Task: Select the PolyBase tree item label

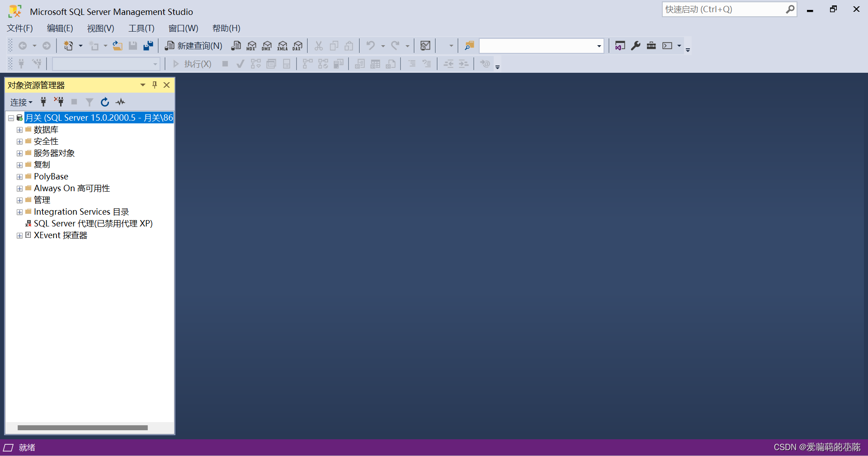Action: (51, 176)
